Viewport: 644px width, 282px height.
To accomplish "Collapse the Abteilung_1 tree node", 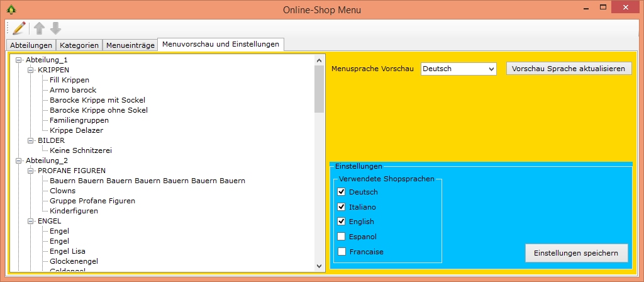I will tap(19, 60).
